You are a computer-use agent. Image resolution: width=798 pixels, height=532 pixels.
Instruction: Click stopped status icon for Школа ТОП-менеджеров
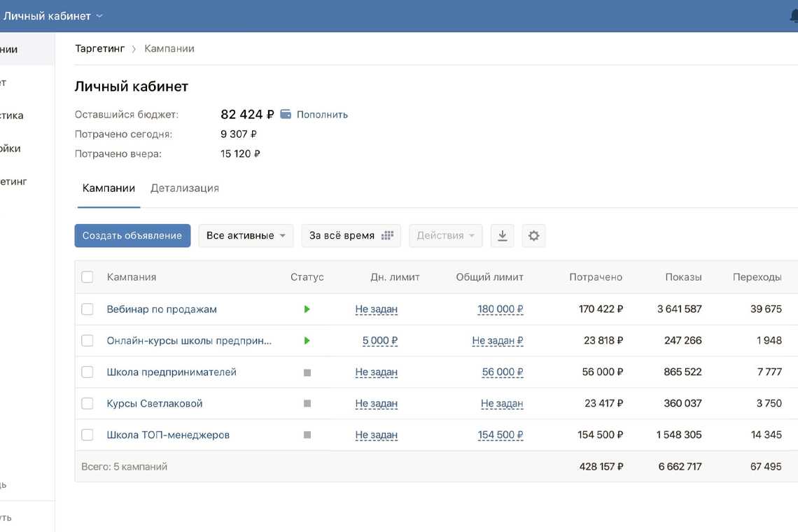[x=307, y=435]
